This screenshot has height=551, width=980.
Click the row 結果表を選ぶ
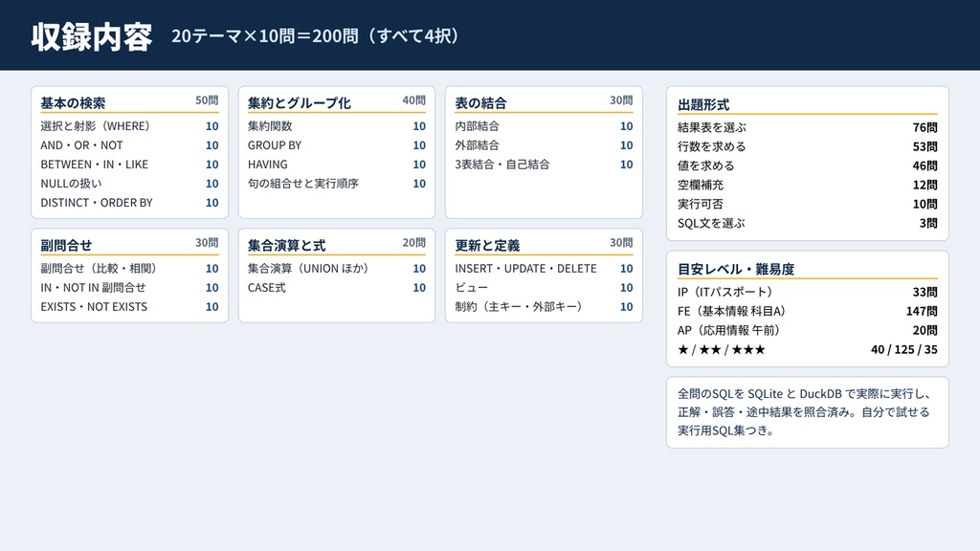pos(808,127)
